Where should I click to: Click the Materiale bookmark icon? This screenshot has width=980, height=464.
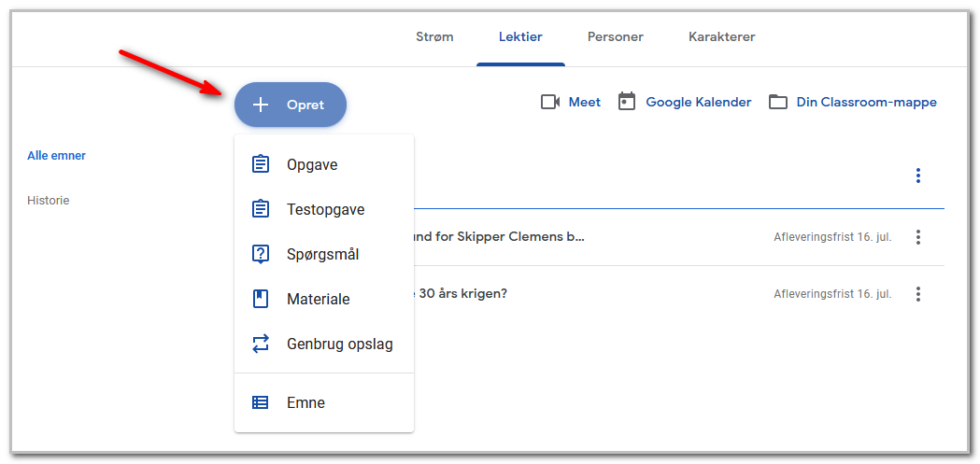pos(260,299)
